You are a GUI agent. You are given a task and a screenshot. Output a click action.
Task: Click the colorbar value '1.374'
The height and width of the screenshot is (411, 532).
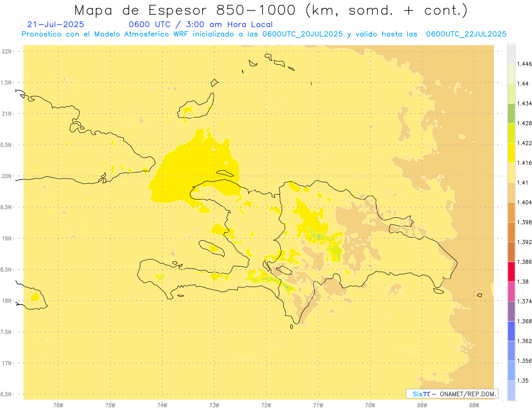(524, 301)
